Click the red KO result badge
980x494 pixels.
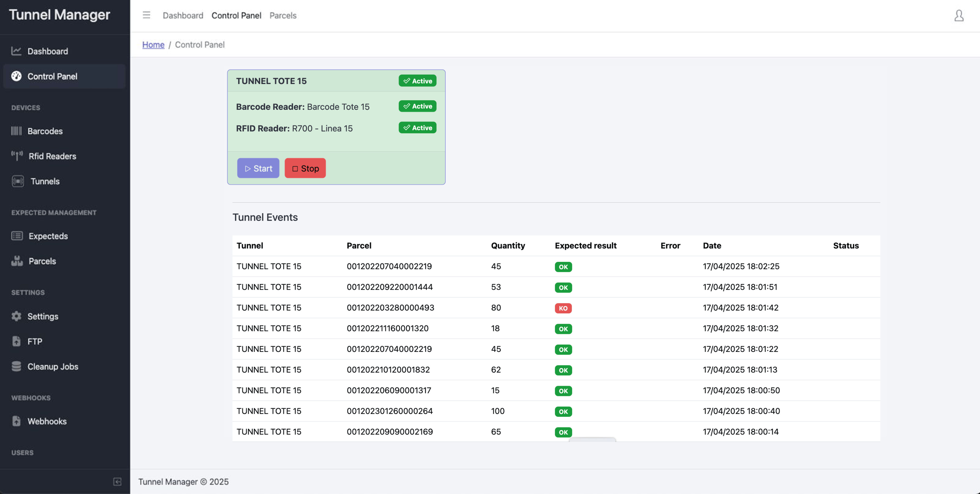563,308
